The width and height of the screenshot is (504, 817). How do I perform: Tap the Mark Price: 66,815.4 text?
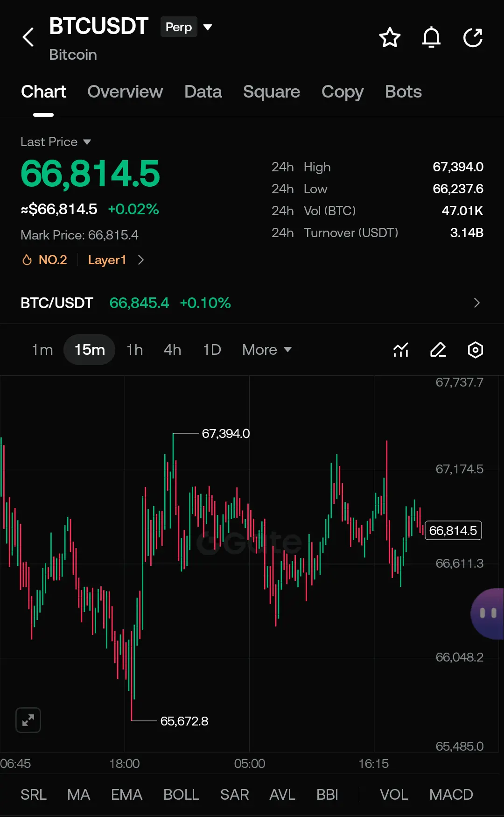[79, 235]
